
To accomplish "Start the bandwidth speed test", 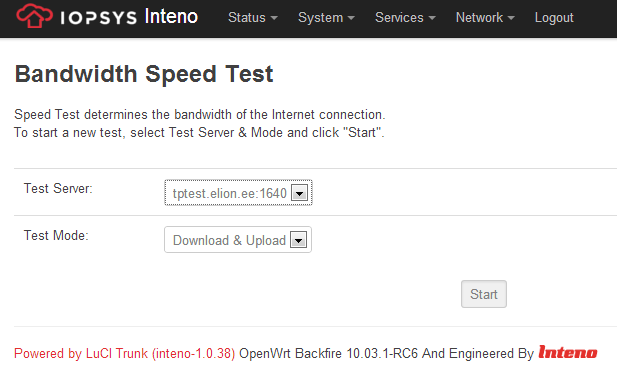I will click(x=484, y=294).
